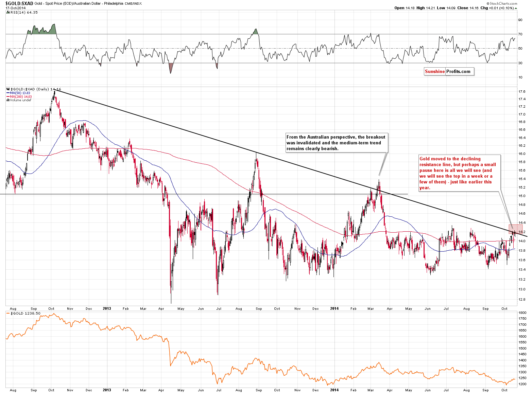Click the 2014 year label under the bottom gold panel
The image size is (532, 393).
tap(334, 390)
